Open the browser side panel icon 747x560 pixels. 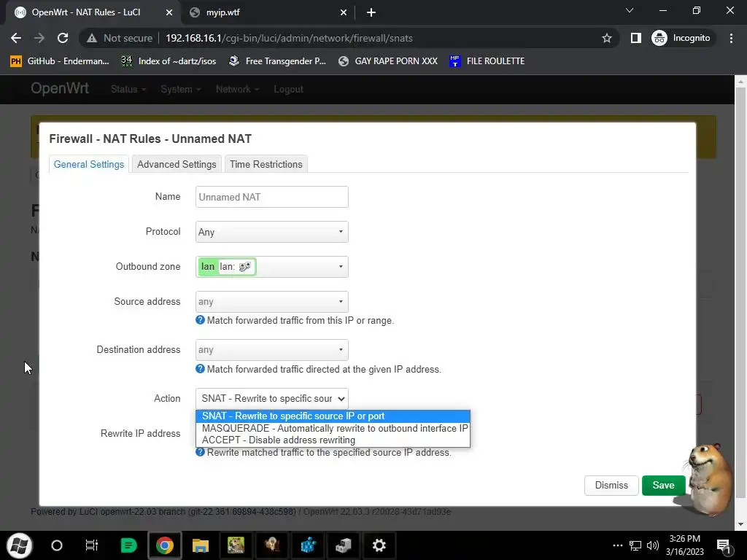(635, 38)
